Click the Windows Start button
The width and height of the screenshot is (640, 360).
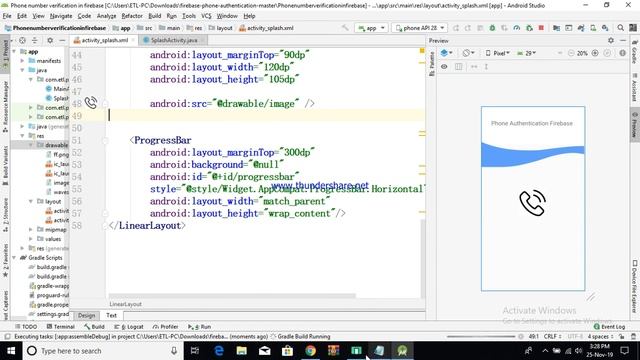11,351
